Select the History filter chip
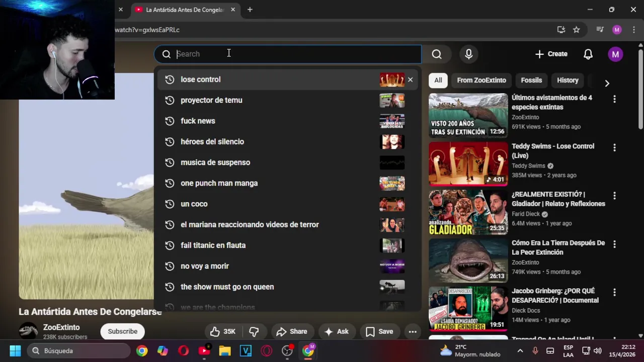Viewport: 644px width, 362px height. (x=568, y=80)
